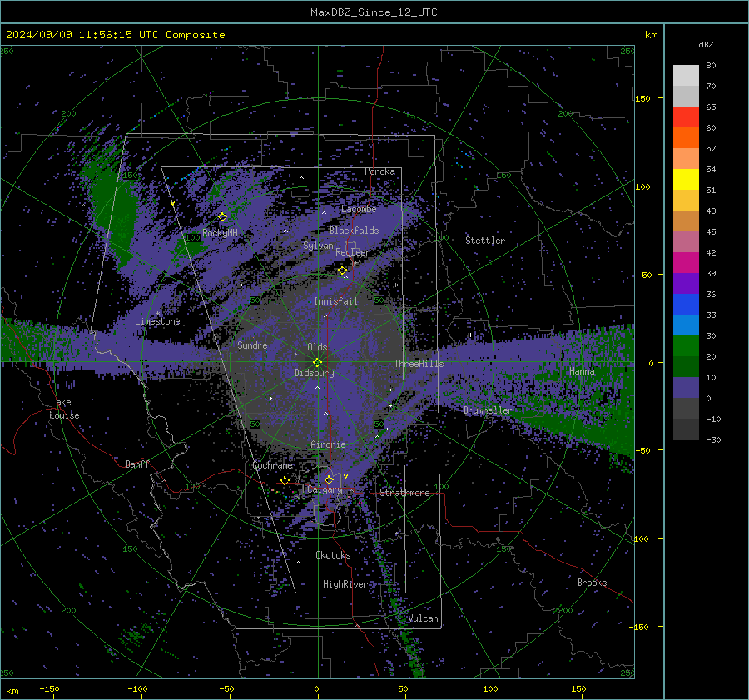The height and width of the screenshot is (700, 749).
Task: Click the Sundre label
Action: [x=252, y=345]
